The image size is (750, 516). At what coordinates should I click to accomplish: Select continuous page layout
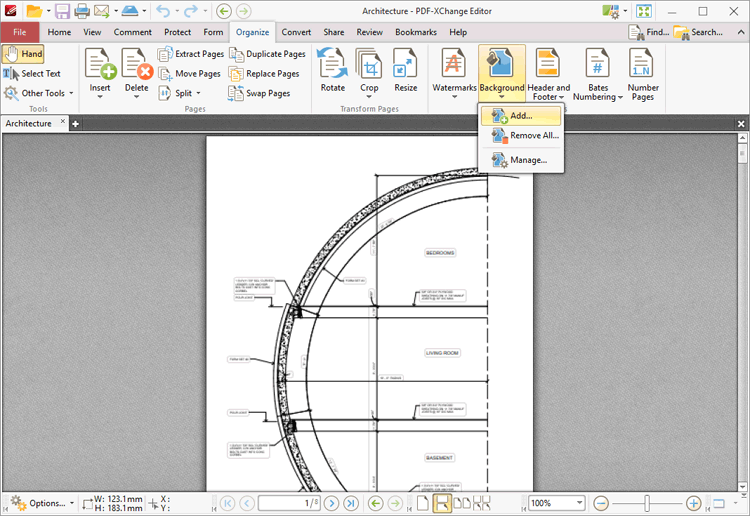442,503
